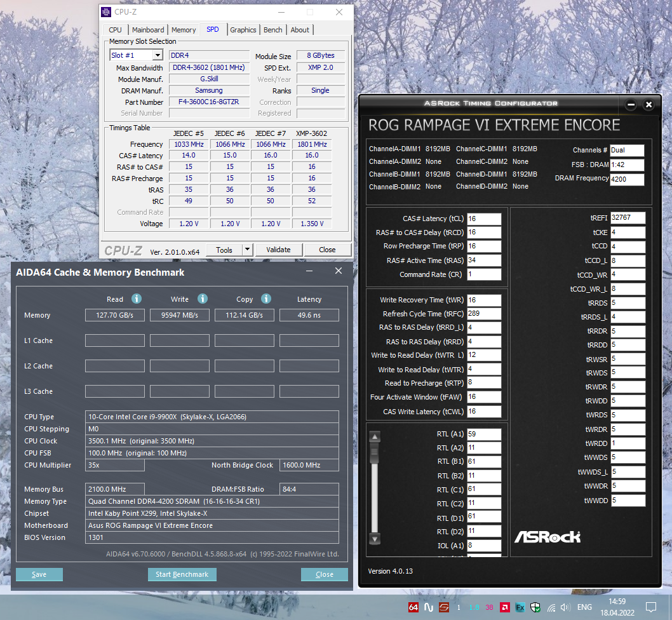Click the DRAM Frequency field showing 4200
672x620 pixels.
627,179
